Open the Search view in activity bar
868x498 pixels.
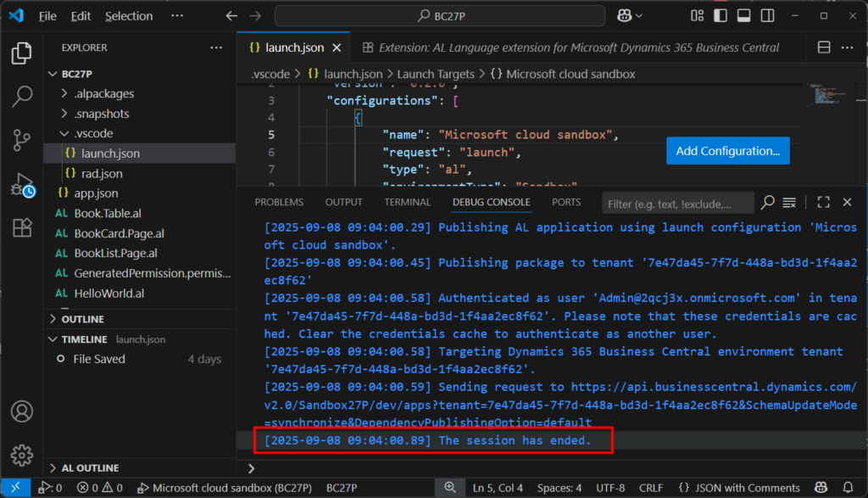coord(22,96)
